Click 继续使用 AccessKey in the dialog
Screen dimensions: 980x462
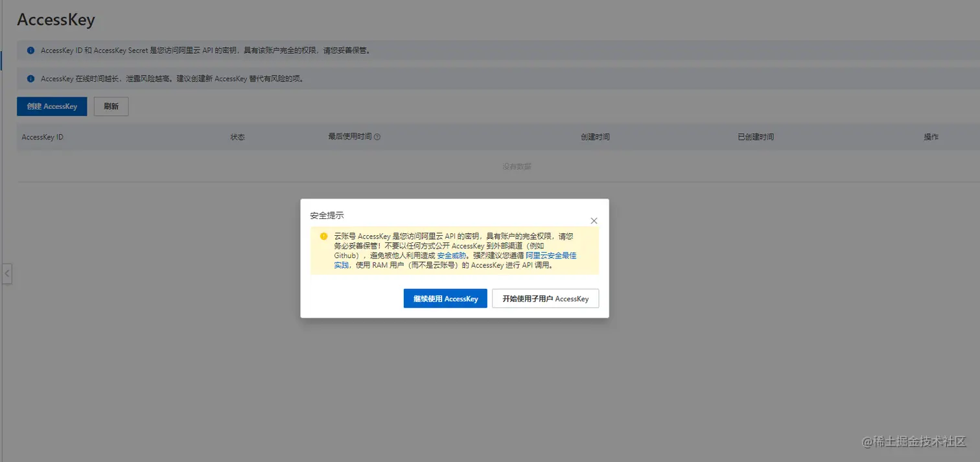tap(445, 298)
